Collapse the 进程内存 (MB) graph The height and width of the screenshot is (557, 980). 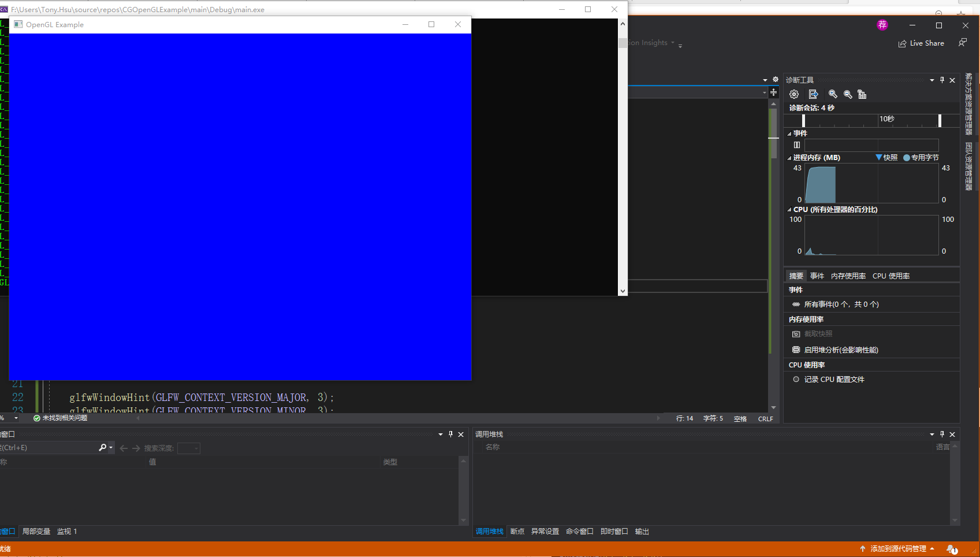(x=789, y=158)
